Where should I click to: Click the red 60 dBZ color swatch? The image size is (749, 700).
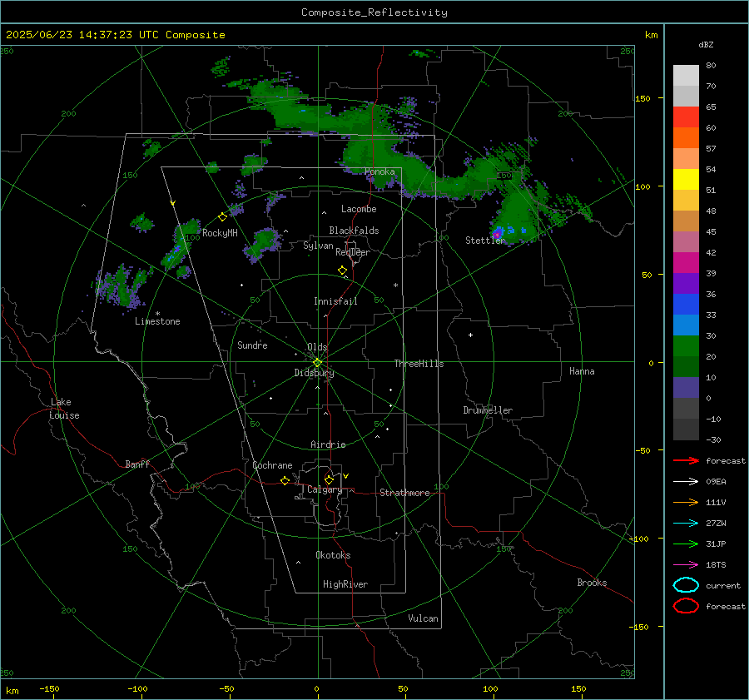coord(686,117)
